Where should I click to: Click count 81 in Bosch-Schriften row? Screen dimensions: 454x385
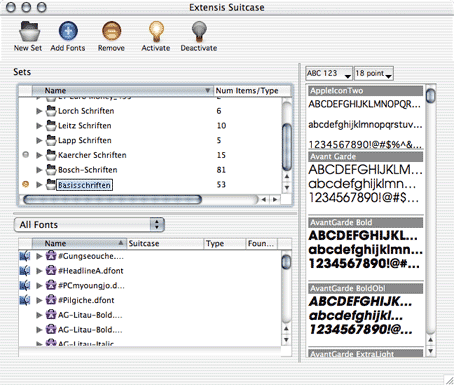point(221,170)
